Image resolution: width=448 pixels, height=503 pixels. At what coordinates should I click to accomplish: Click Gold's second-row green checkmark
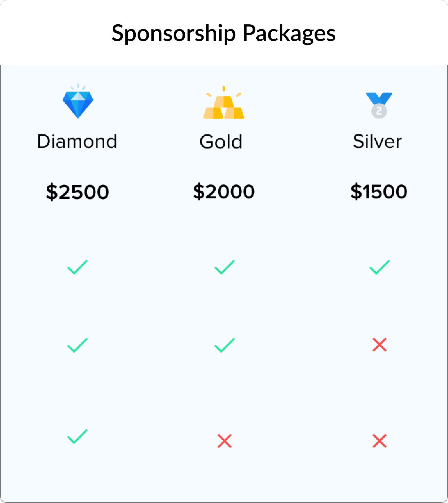(224, 345)
